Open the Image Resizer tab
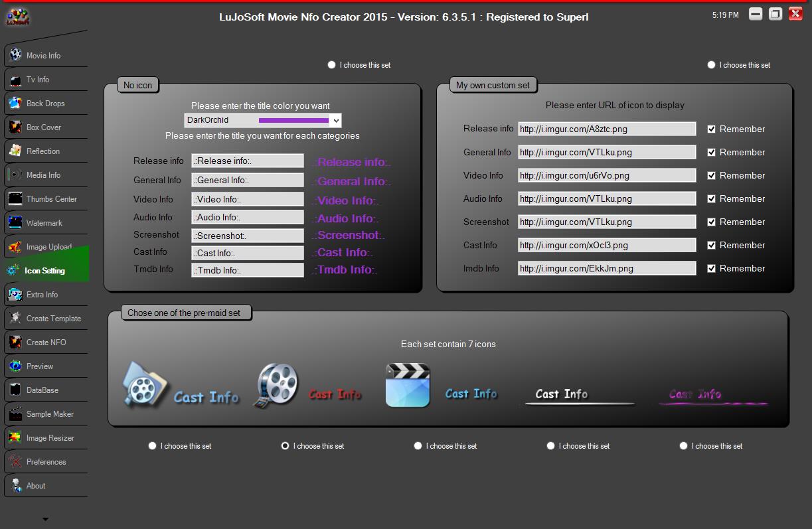The height and width of the screenshot is (529, 812). pyautogui.click(x=46, y=437)
